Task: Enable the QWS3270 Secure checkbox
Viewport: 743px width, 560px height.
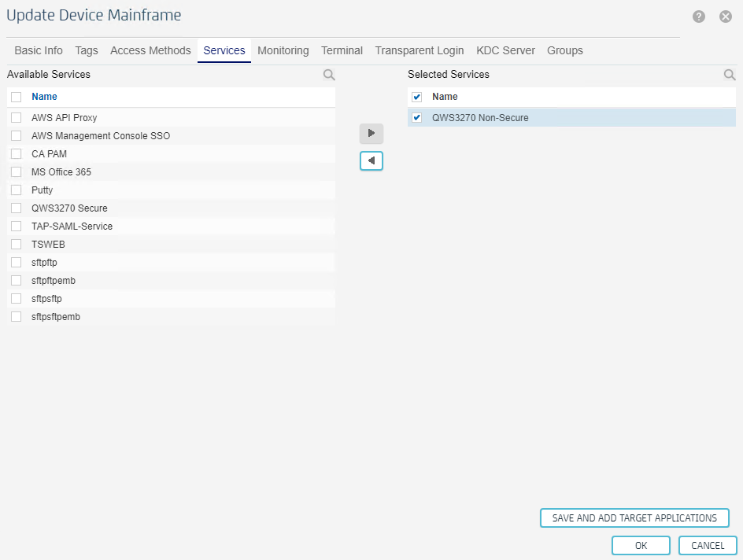Action: pyautogui.click(x=16, y=208)
